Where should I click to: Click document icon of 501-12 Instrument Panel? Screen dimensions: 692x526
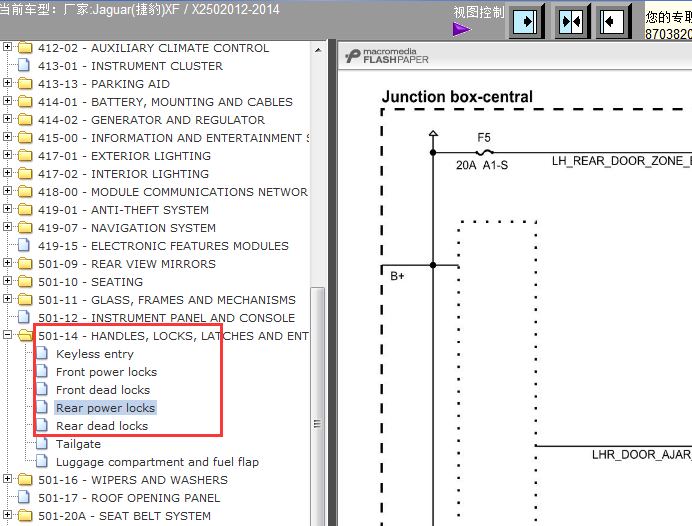24,317
